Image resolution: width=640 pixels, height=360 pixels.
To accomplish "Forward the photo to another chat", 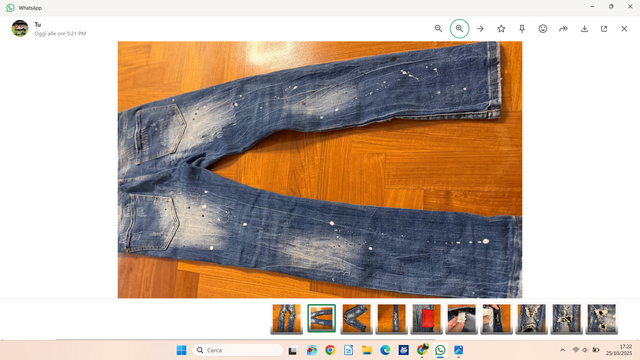I will pyautogui.click(x=564, y=29).
